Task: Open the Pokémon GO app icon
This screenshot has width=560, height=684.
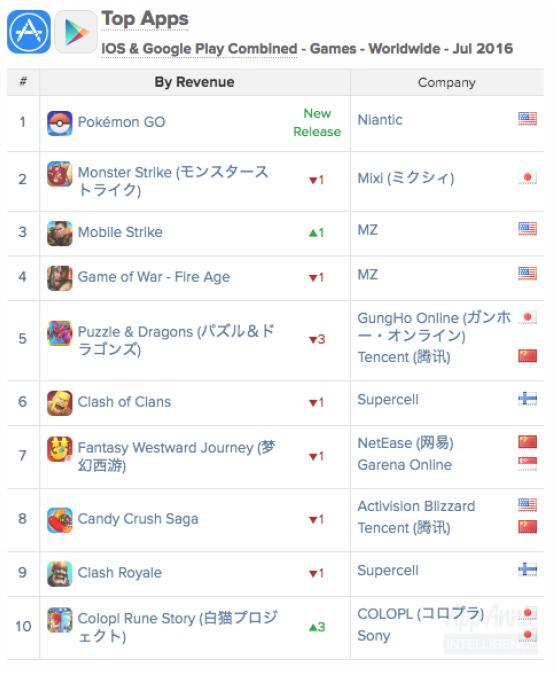Action: (x=60, y=123)
